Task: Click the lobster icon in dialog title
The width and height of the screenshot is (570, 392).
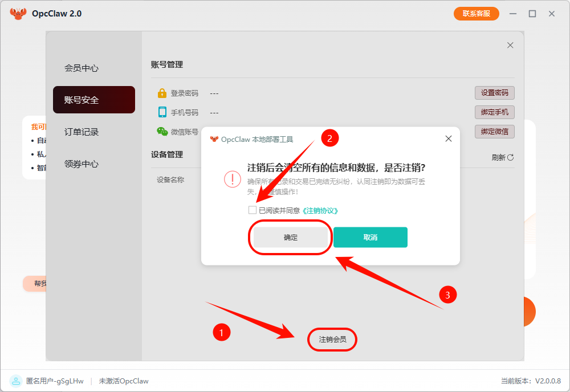Action: (x=214, y=139)
